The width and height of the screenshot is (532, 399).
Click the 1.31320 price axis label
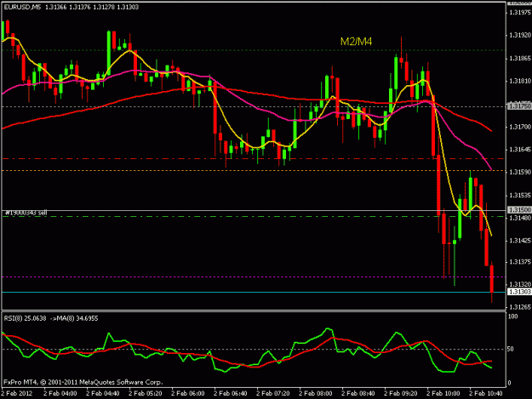(520, 284)
